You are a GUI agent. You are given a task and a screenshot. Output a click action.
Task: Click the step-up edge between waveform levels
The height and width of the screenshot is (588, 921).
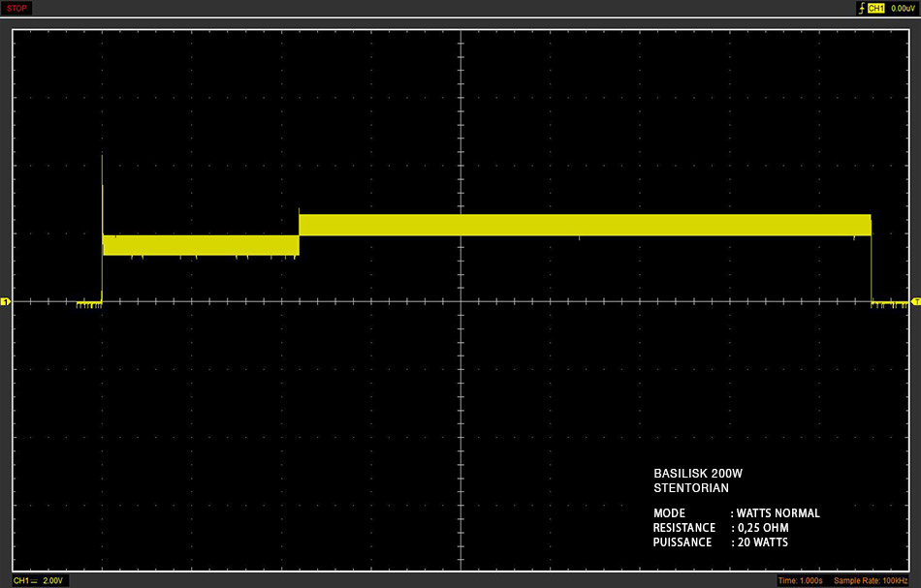coord(299,232)
